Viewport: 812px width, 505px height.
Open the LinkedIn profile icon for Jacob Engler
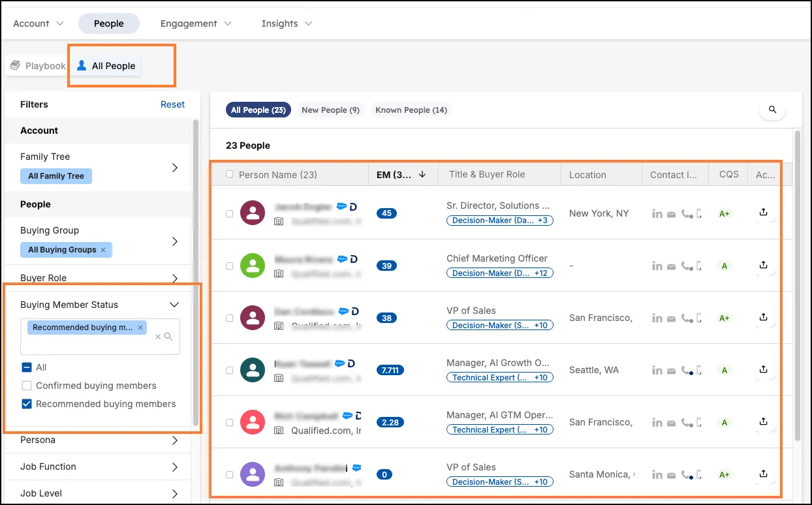(x=657, y=213)
